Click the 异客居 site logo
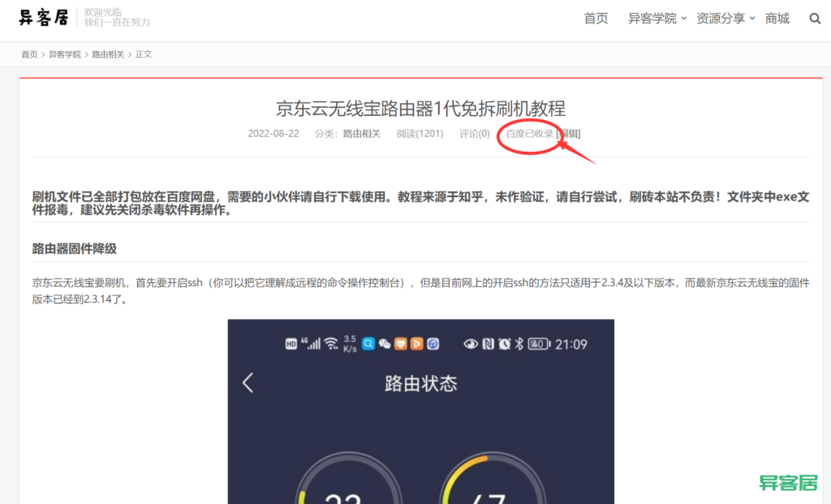This screenshot has height=504, width=831. 44,18
